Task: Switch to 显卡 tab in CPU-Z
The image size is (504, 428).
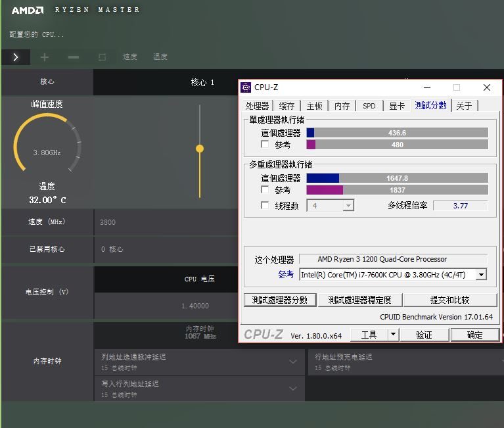Action: point(397,106)
